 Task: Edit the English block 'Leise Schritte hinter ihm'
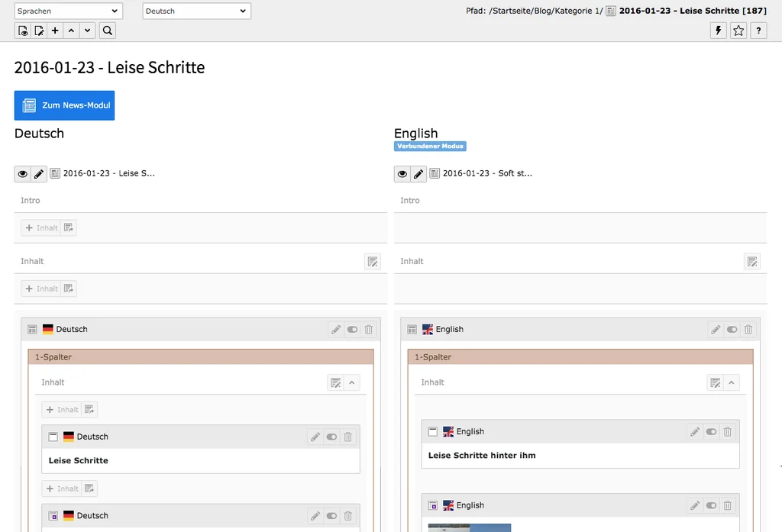point(695,431)
